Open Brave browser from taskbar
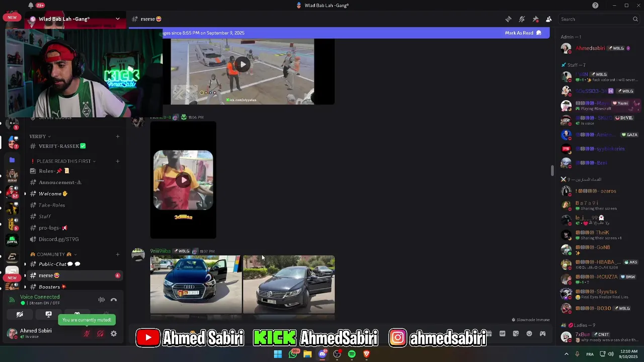Screen dimensions: 644x362 (x=367, y=354)
